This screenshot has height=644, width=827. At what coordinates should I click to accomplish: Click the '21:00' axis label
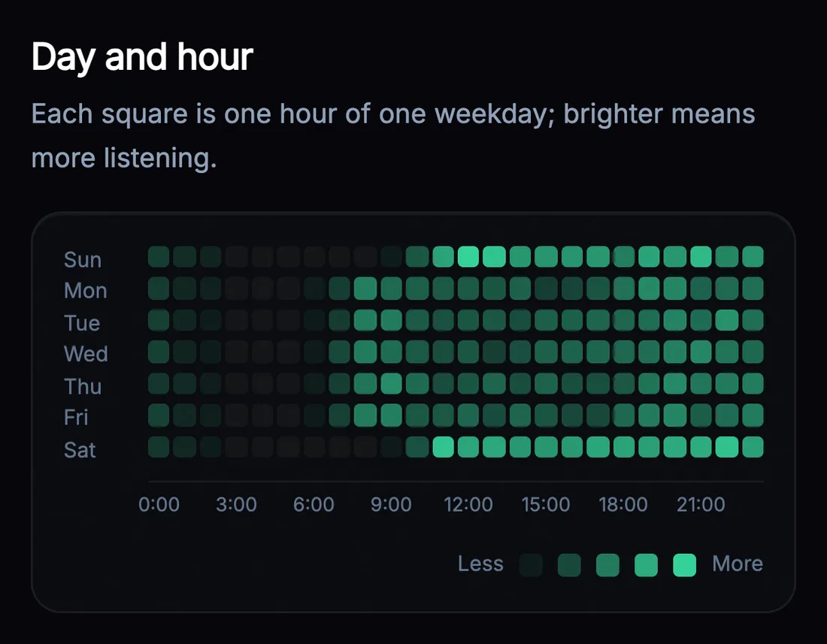coord(701,505)
